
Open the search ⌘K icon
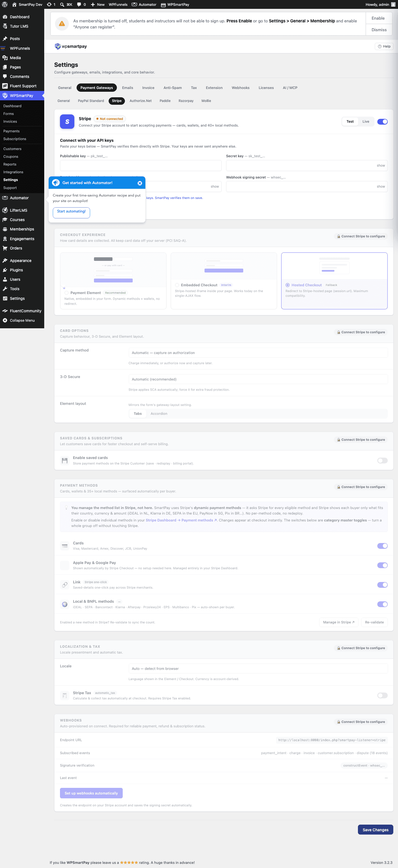(x=62, y=4)
